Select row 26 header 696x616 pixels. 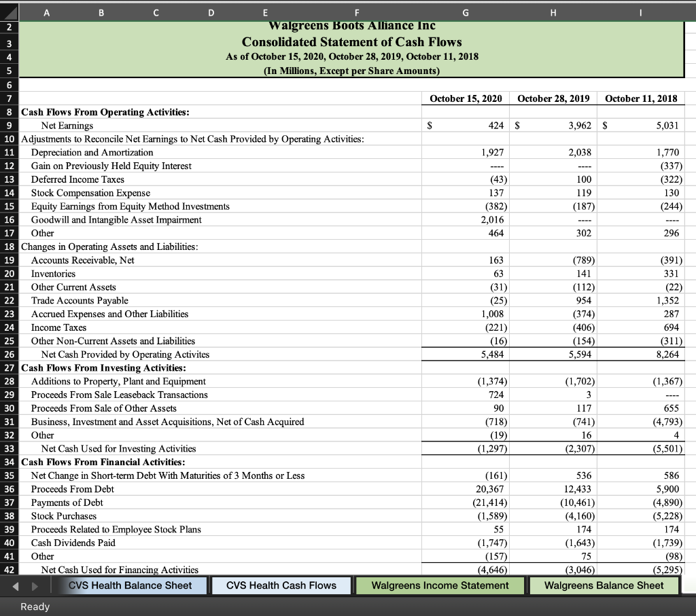pyautogui.click(x=9, y=355)
